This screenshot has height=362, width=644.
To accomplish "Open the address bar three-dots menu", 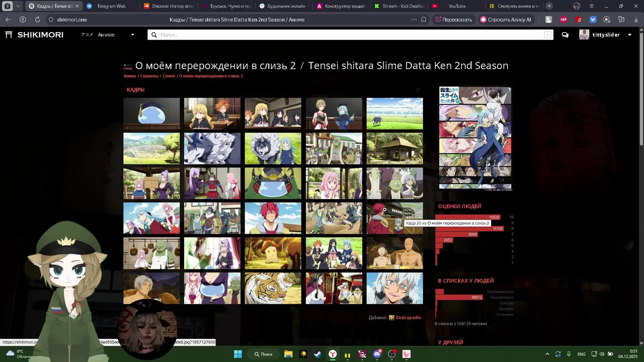I will click(414, 20).
